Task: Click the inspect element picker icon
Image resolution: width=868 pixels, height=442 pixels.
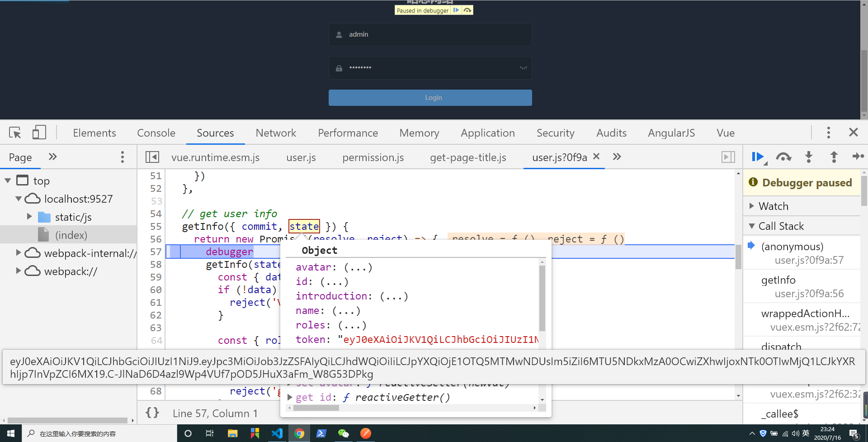Action: [15, 133]
